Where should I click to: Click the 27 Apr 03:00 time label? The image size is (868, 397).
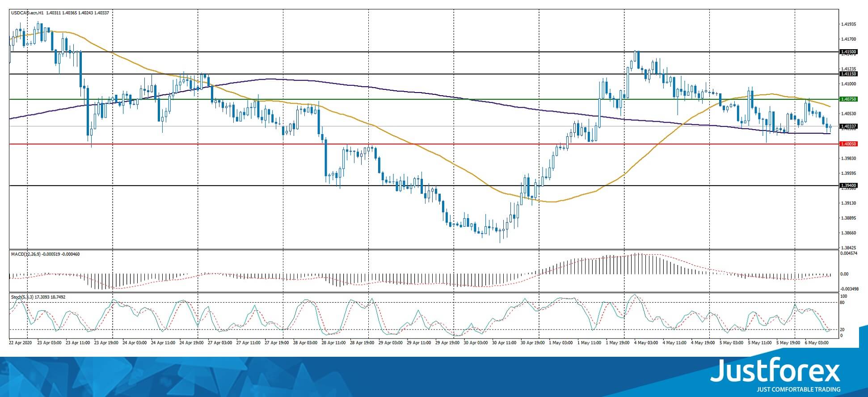220,343
